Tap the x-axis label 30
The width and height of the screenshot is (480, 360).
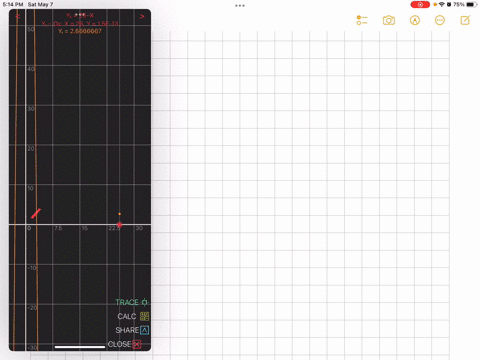139,228
